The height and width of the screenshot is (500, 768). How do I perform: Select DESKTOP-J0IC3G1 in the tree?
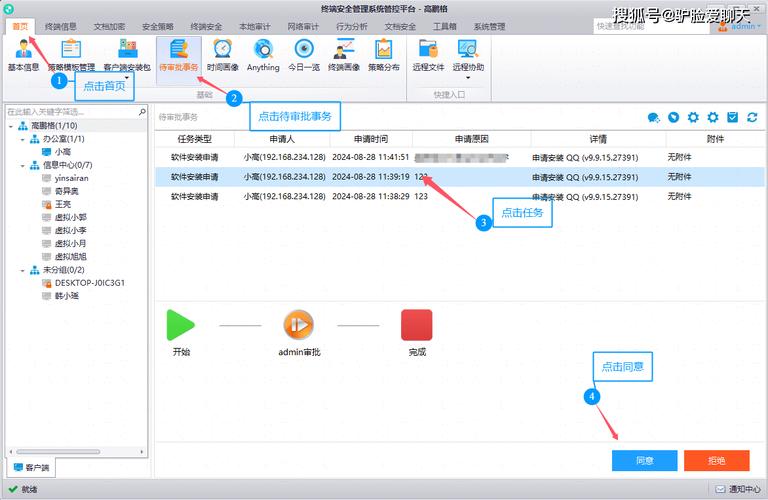[x=84, y=283]
